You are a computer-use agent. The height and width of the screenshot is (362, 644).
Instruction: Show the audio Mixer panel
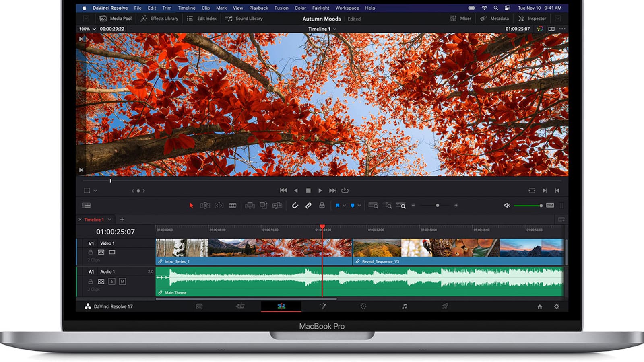coord(460,19)
